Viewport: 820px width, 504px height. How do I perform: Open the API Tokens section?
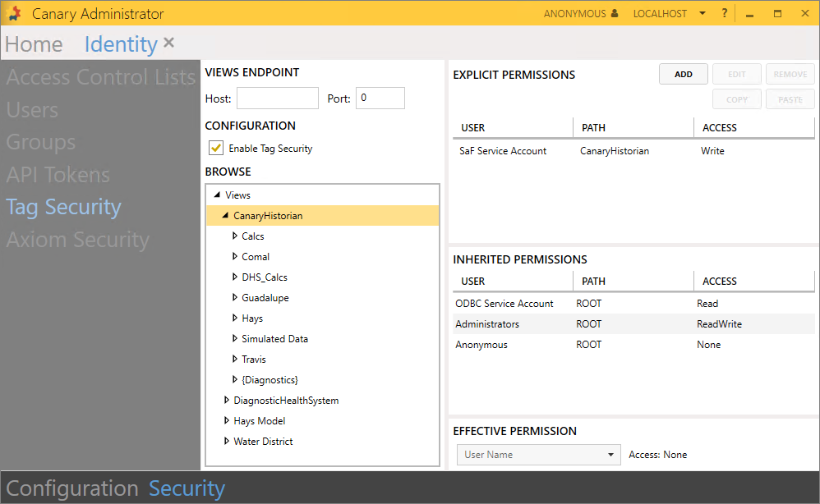[58, 175]
